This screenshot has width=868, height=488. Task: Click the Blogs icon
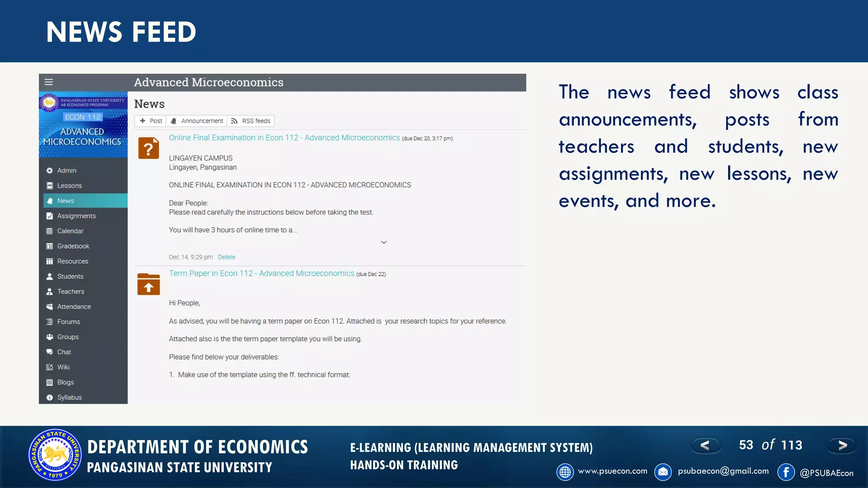click(x=50, y=382)
